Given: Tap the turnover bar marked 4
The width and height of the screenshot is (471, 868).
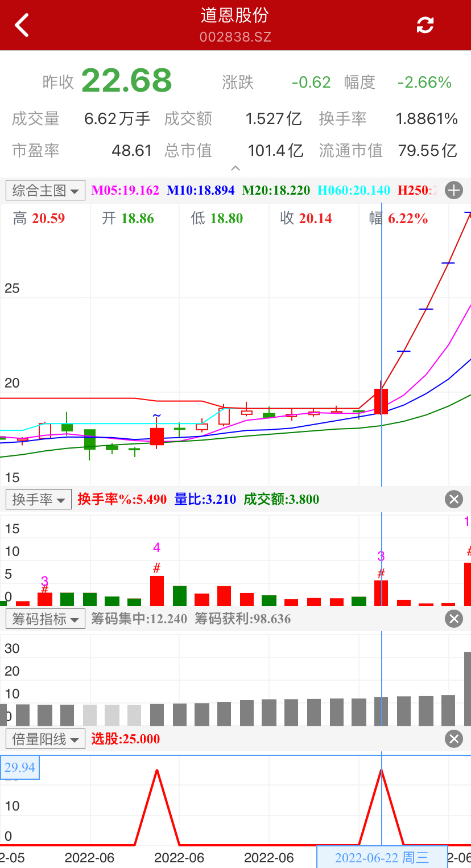Looking at the screenshot, I should point(157,591).
